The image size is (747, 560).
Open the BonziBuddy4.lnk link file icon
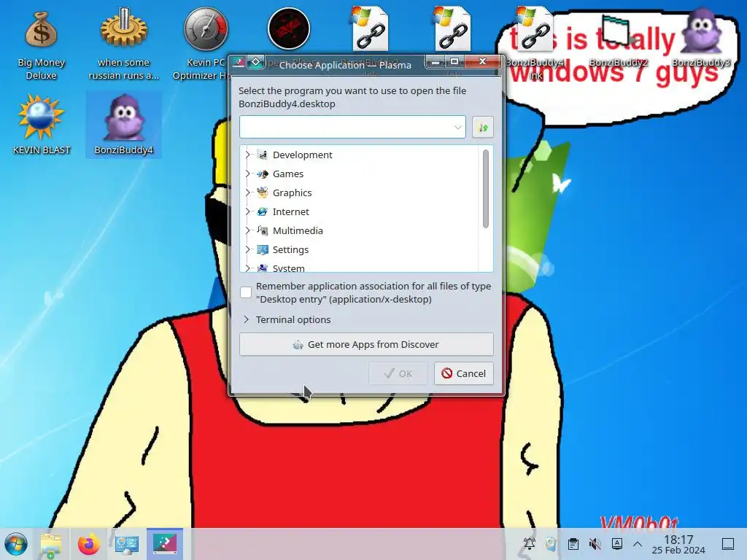click(535, 28)
